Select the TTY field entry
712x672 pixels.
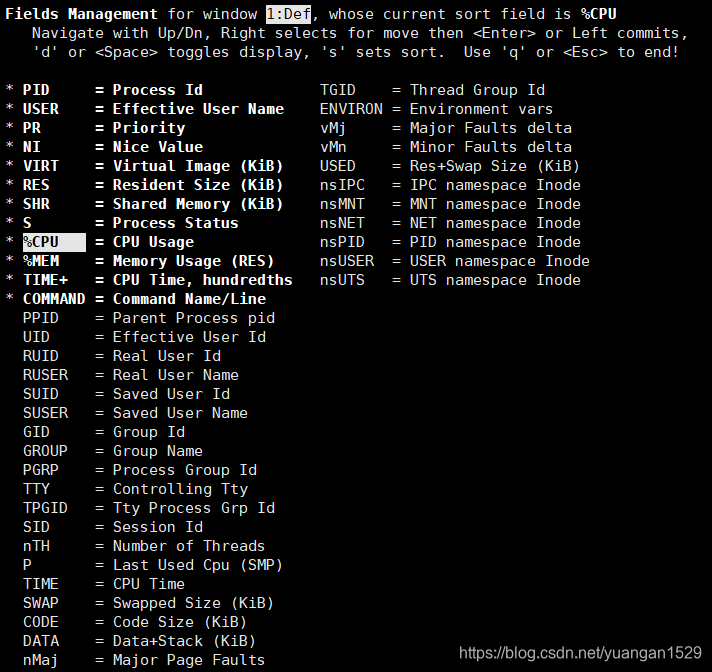pyautogui.click(x=135, y=489)
